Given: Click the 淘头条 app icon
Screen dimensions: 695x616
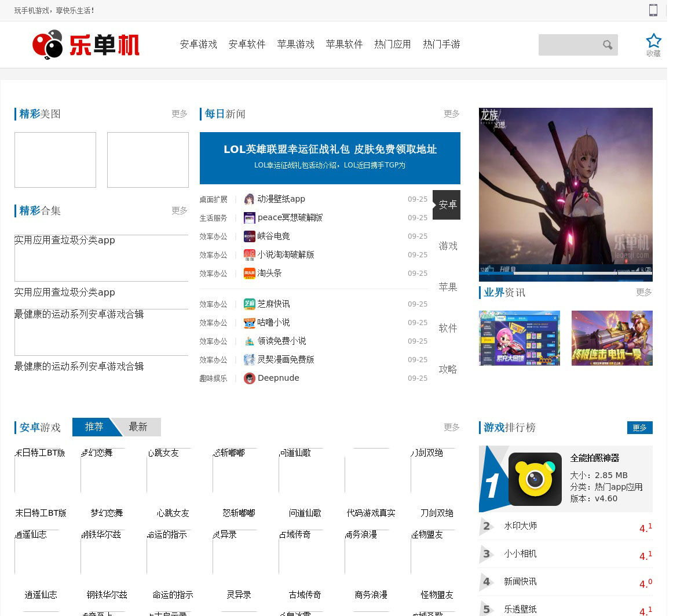Looking at the screenshot, I should point(249,274).
